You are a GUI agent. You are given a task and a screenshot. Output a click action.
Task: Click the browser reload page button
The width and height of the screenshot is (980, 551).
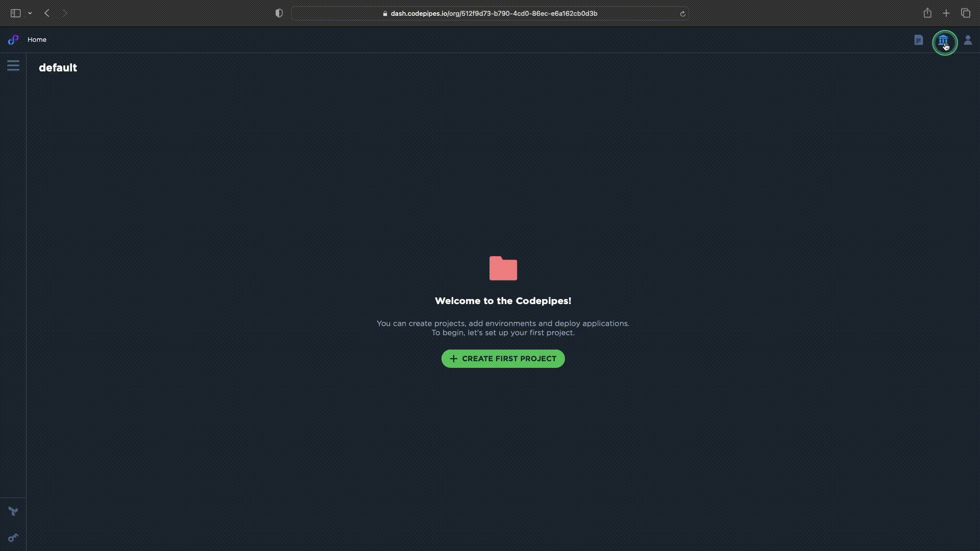click(x=682, y=13)
